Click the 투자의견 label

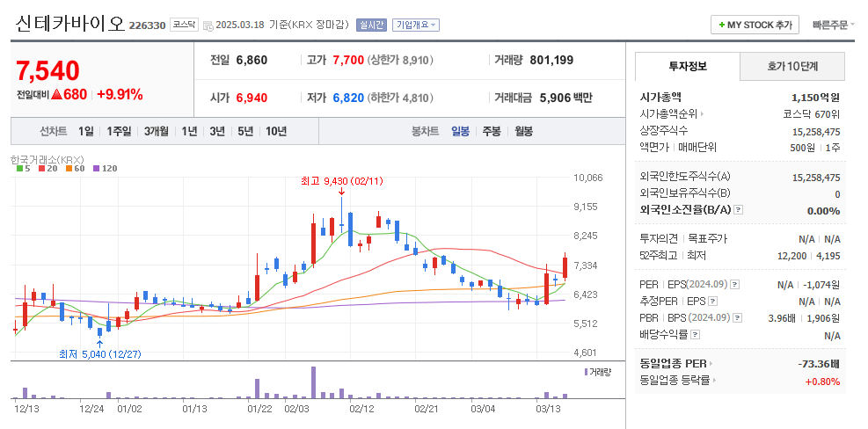click(658, 239)
